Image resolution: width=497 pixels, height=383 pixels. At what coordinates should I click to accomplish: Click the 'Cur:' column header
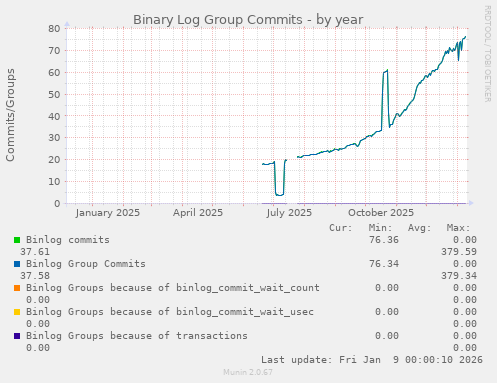pos(341,228)
